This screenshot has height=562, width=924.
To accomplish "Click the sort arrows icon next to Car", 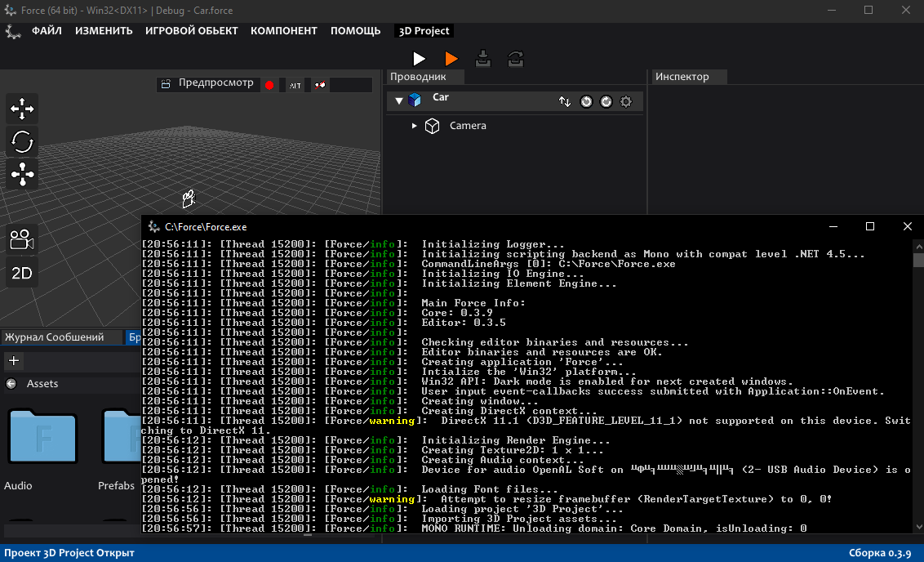I will (x=565, y=100).
